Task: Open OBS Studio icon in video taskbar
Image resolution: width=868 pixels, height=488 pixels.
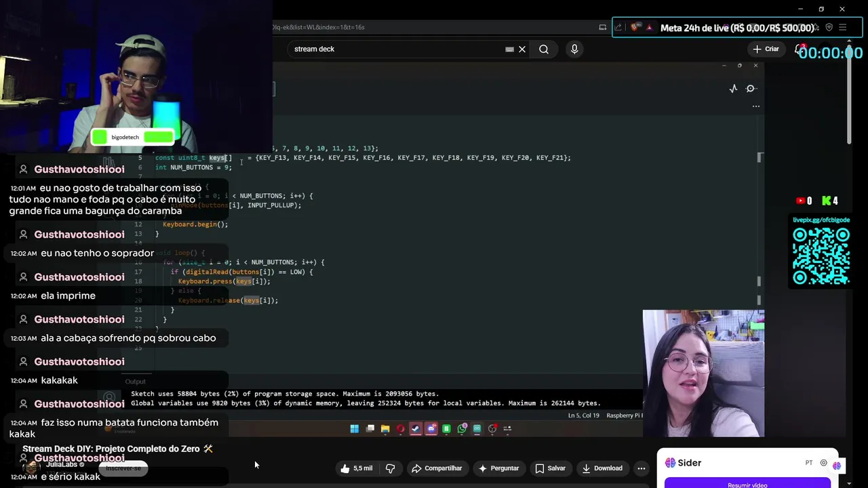Action: pos(492,428)
